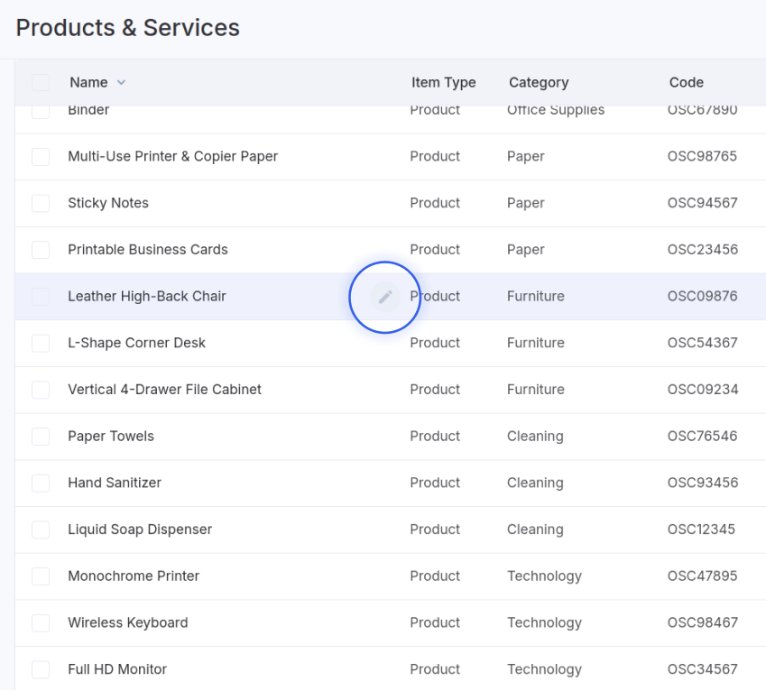Click the Code column header

[x=686, y=83]
